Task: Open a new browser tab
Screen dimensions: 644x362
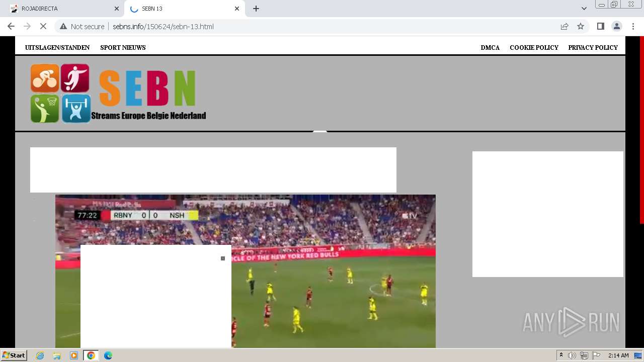Action: click(256, 9)
